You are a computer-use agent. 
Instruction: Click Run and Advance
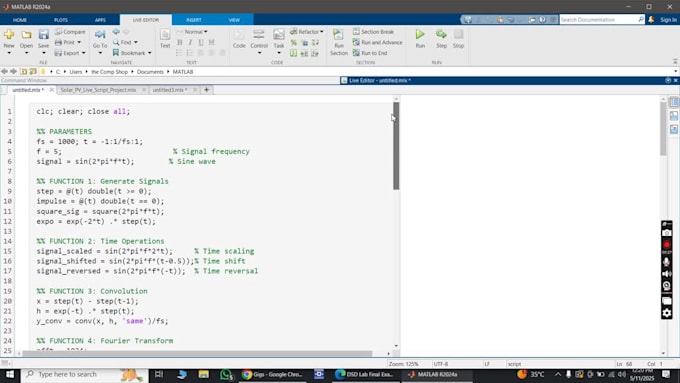pos(377,42)
